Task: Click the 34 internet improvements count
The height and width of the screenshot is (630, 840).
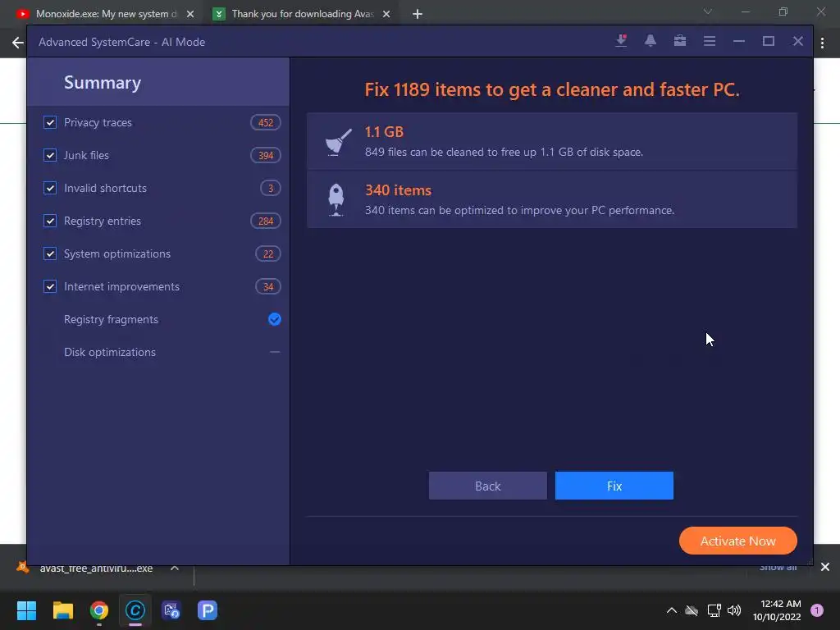Action: (x=268, y=286)
